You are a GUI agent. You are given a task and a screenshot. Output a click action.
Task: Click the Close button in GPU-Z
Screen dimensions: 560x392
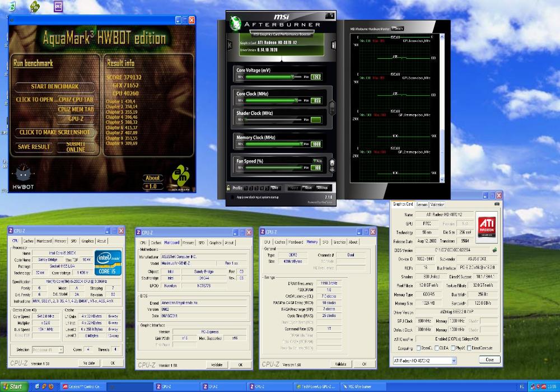click(x=489, y=360)
